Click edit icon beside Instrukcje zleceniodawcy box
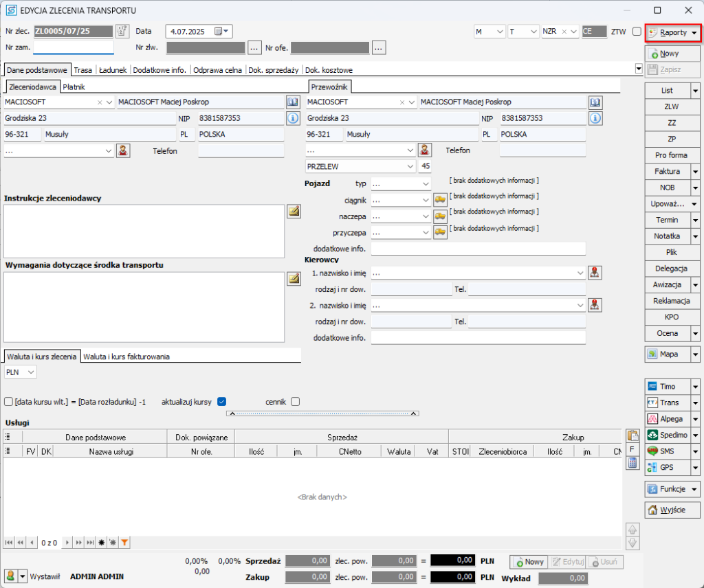Screen dimensions: 704x588 tap(294, 211)
